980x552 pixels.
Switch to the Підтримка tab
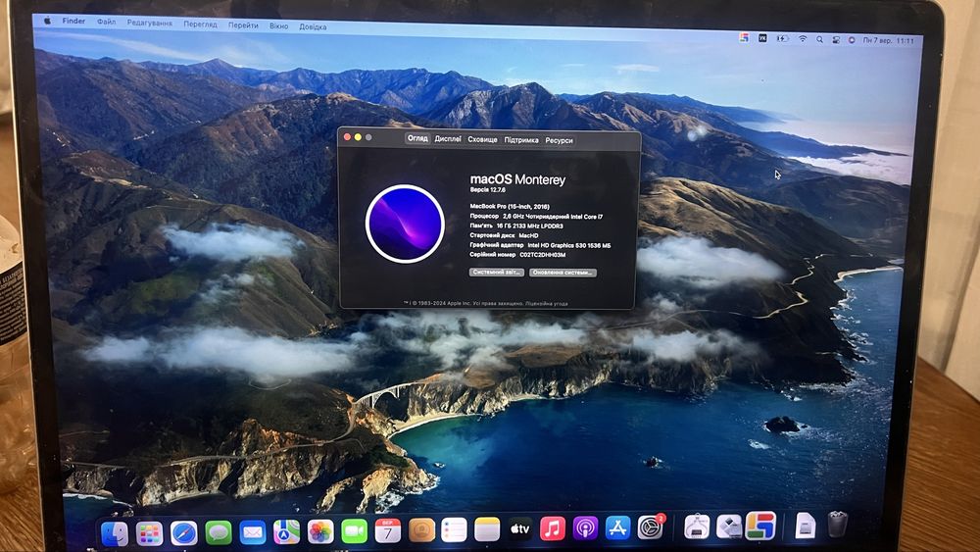[521, 140]
